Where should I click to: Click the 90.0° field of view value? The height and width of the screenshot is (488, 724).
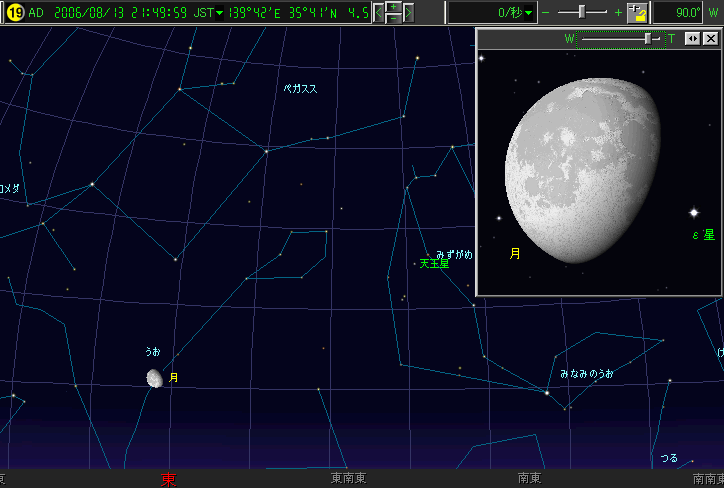[686, 13]
